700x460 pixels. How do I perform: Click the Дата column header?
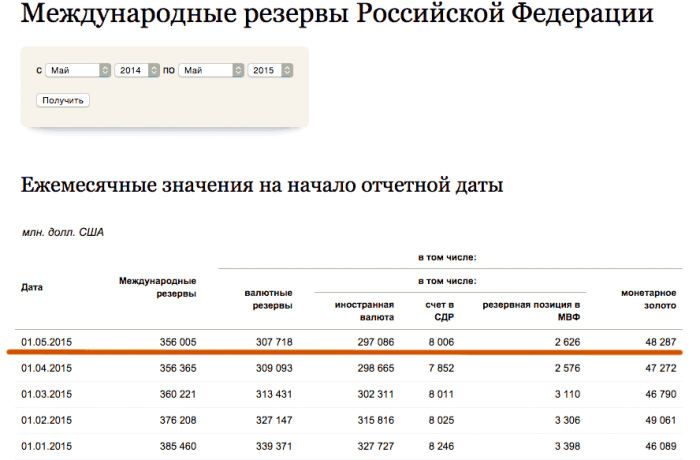click(x=32, y=287)
